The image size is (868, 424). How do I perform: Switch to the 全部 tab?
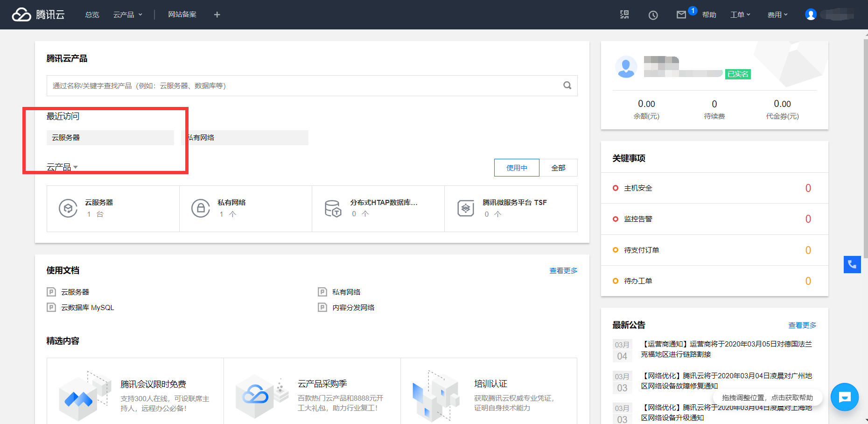(558, 168)
